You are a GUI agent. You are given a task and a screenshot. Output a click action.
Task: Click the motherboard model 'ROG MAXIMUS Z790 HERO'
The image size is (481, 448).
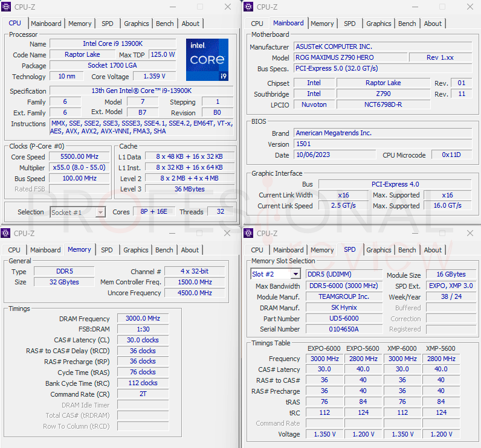pos(350,57)
